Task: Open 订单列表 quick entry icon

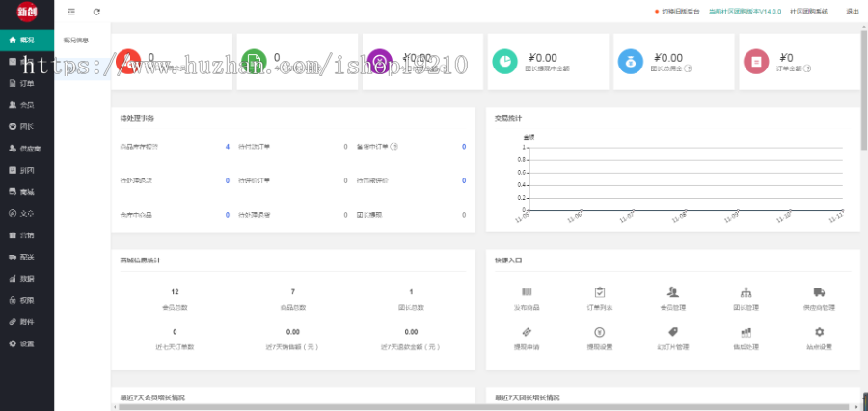Action: click(600, 292)
